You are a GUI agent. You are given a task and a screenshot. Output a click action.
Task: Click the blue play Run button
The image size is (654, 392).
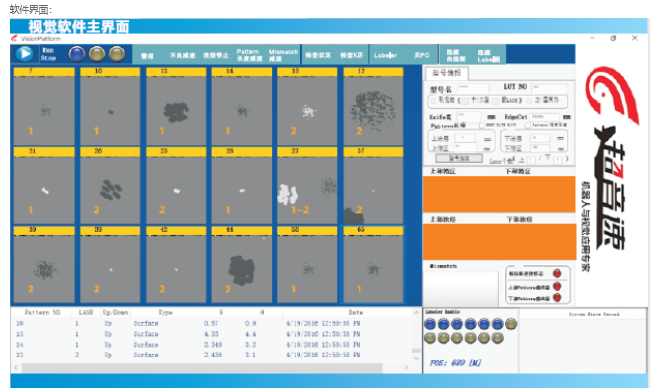pos(24,54)
